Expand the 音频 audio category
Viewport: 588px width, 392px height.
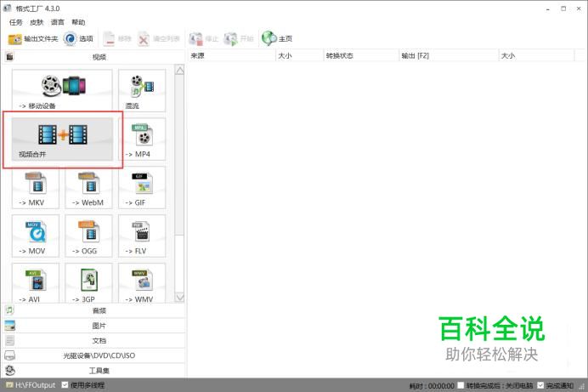93,310
